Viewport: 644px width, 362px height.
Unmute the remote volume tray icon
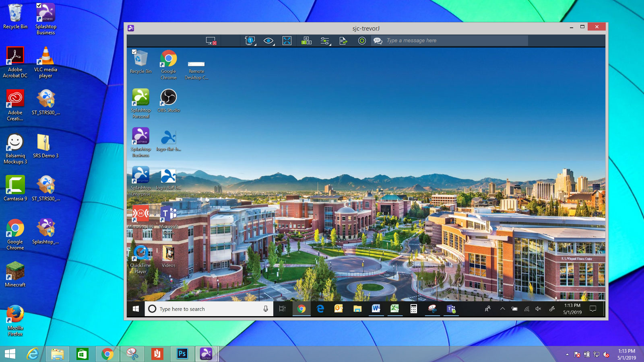coord(538,309)
